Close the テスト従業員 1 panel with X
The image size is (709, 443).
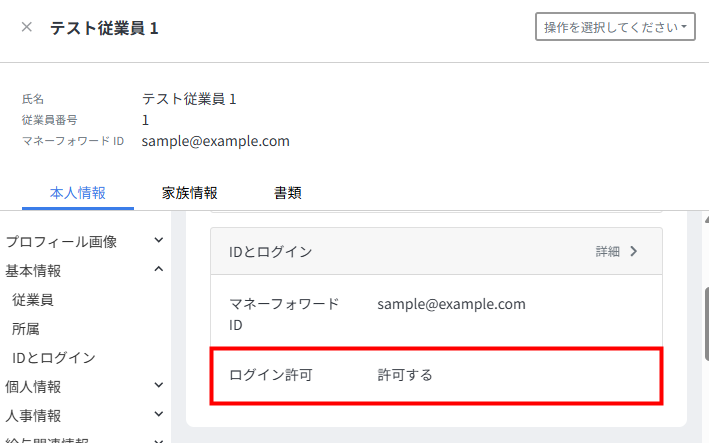point(26,28)
